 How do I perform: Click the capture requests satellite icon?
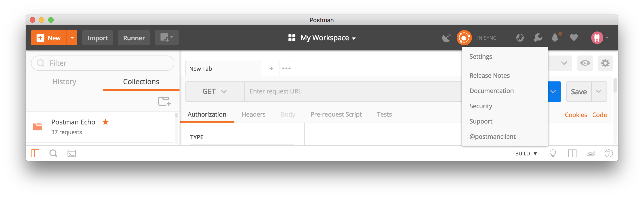(x=446, y=38)
